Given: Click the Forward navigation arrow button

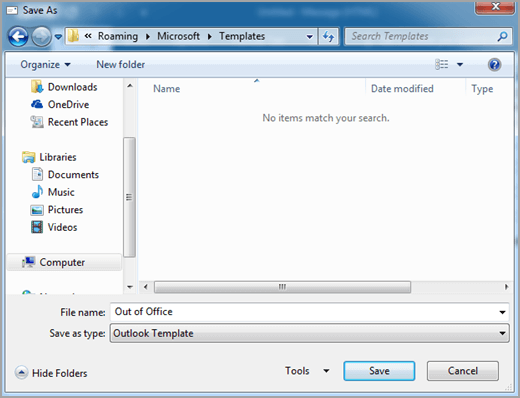Looking at the screenshot, I should (x=41, y=36).
